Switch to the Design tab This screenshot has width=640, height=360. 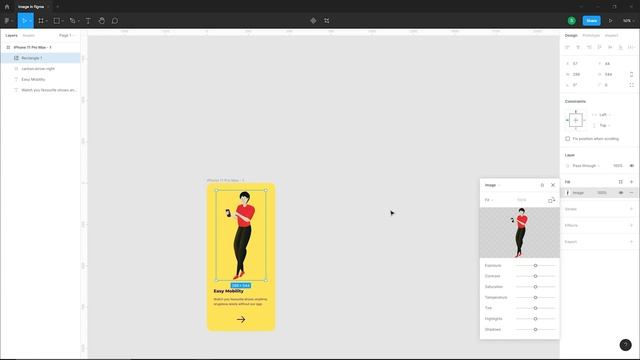coord(571,36)
